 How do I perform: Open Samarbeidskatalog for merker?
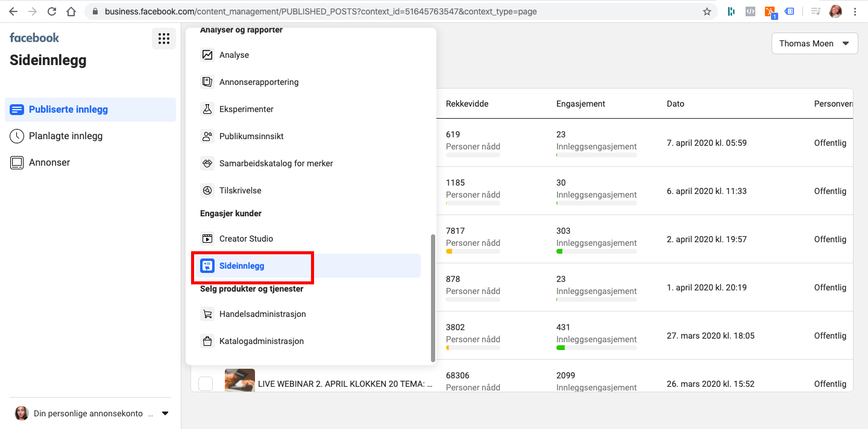tap(309, 163)
